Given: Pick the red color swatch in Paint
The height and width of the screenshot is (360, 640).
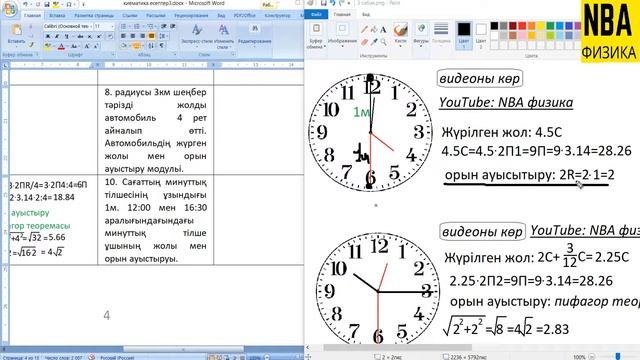Looking at the screenshot, I should tap(522, 26).
